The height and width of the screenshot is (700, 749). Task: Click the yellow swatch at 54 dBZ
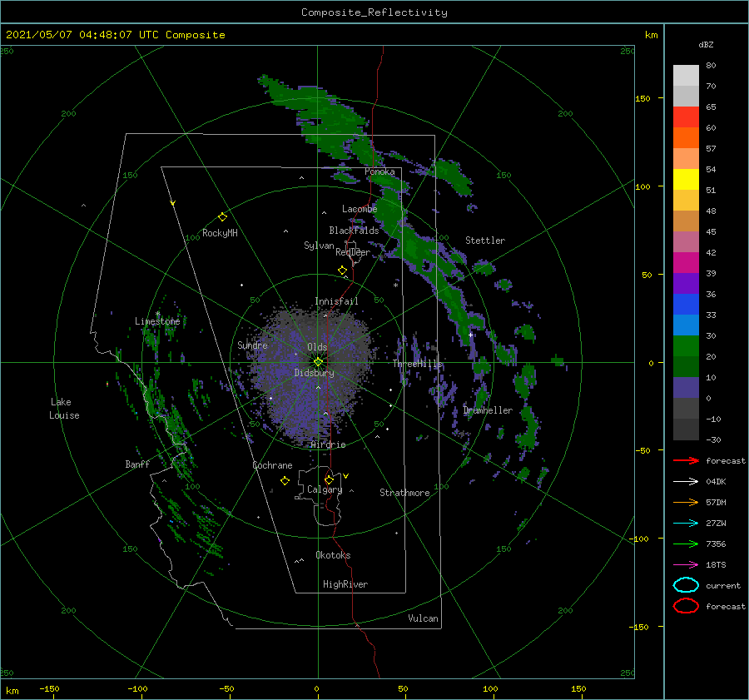coord(686,179)
